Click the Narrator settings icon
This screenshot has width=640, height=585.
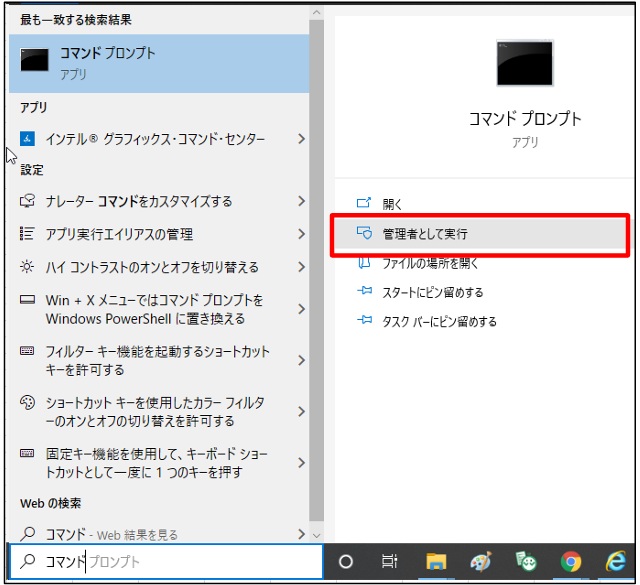(x=27, y=201)
